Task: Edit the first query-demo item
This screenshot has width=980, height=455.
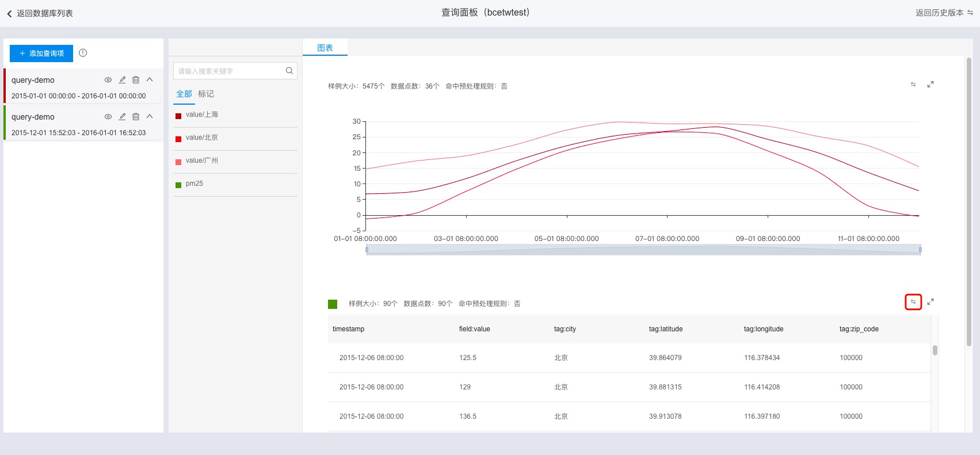Action: pos(122,80)
